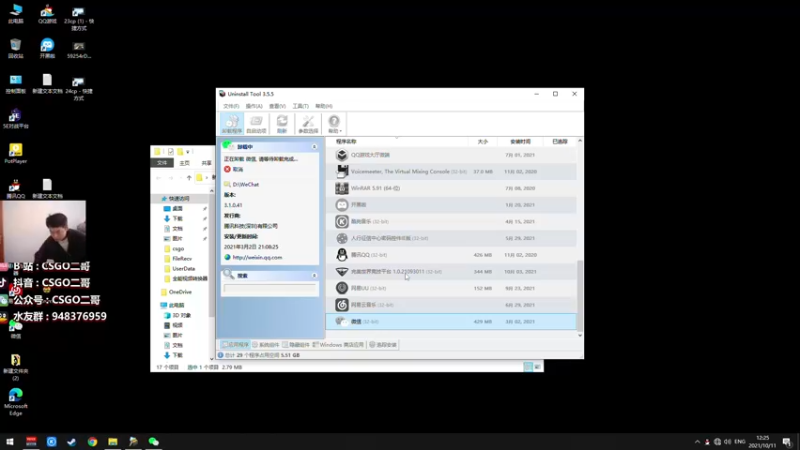Switch to the 系统组件 tab
Image resolution: width=800 pixels, height=450 pixels.
(266, 345)
